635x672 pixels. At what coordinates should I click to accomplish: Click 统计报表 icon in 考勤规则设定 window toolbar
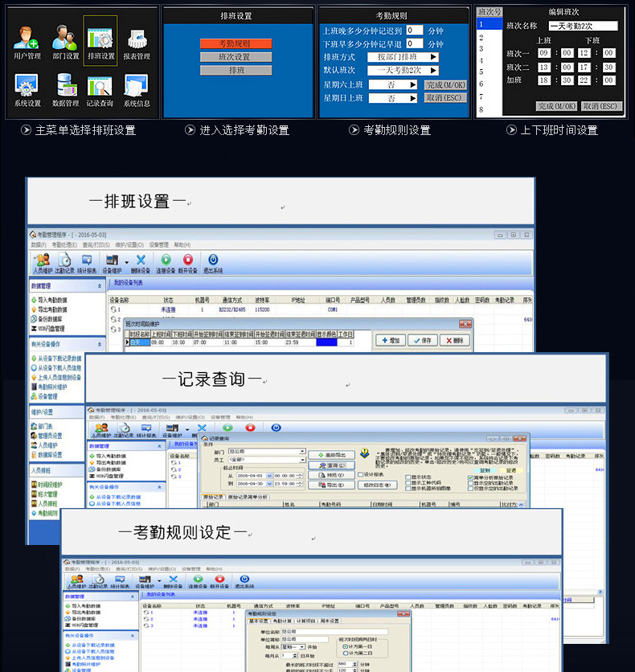(x=120, y=582)
